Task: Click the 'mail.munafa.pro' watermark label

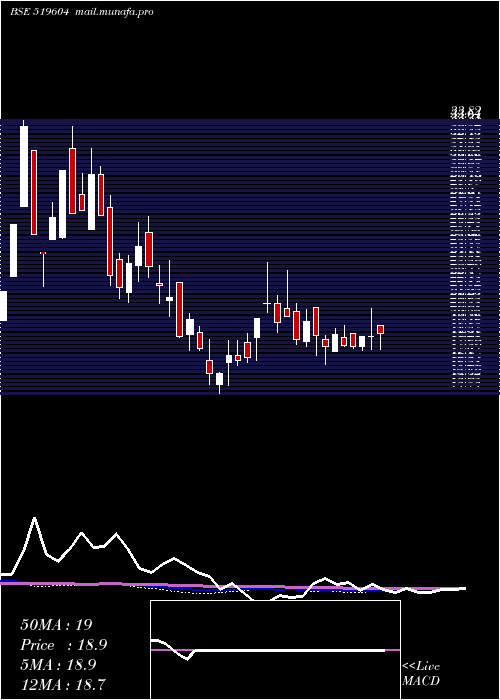Action: pyautogui.click(x=113, y=12)
